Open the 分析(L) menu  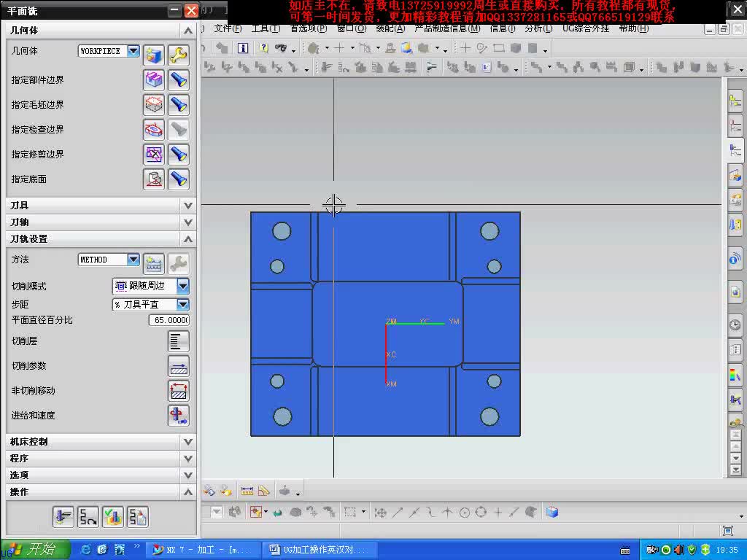[x=539, y=28]
